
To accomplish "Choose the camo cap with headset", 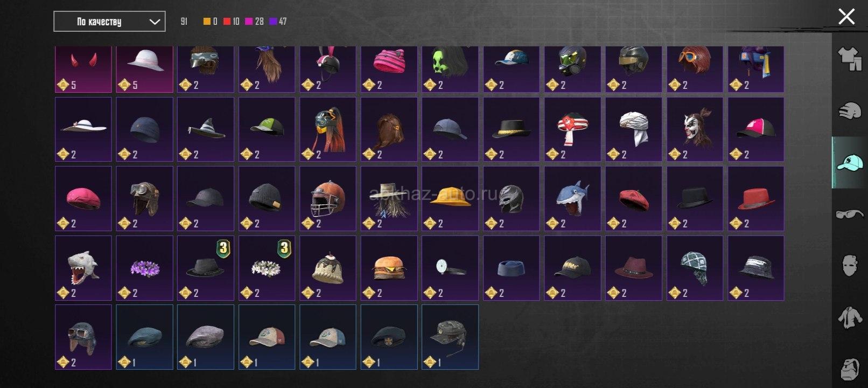I will 450,337.
